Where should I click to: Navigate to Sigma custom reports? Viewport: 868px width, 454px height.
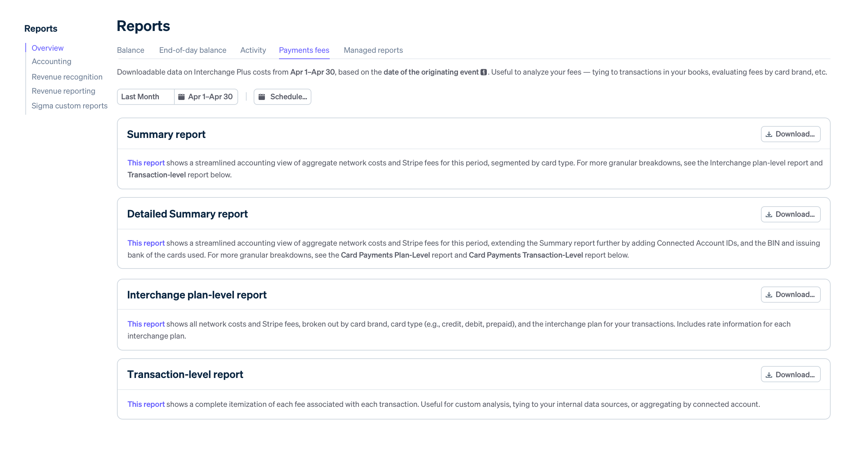[69, 106]
